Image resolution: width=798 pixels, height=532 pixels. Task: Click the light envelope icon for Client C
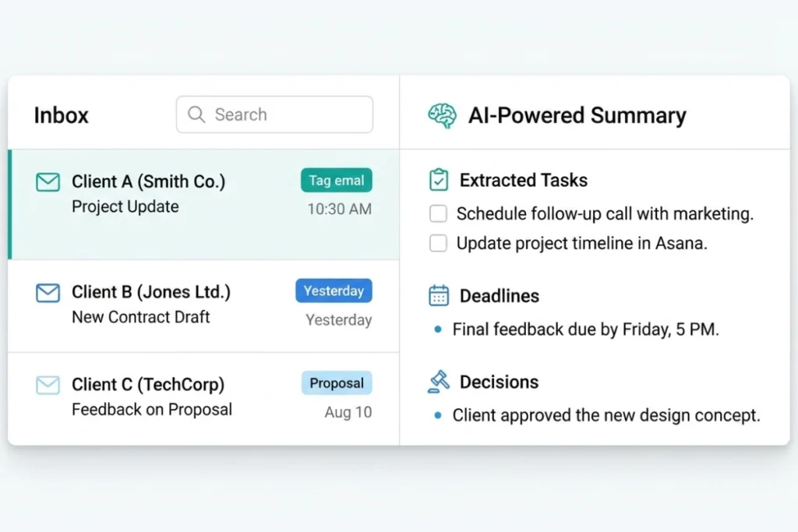click(48, 384)
